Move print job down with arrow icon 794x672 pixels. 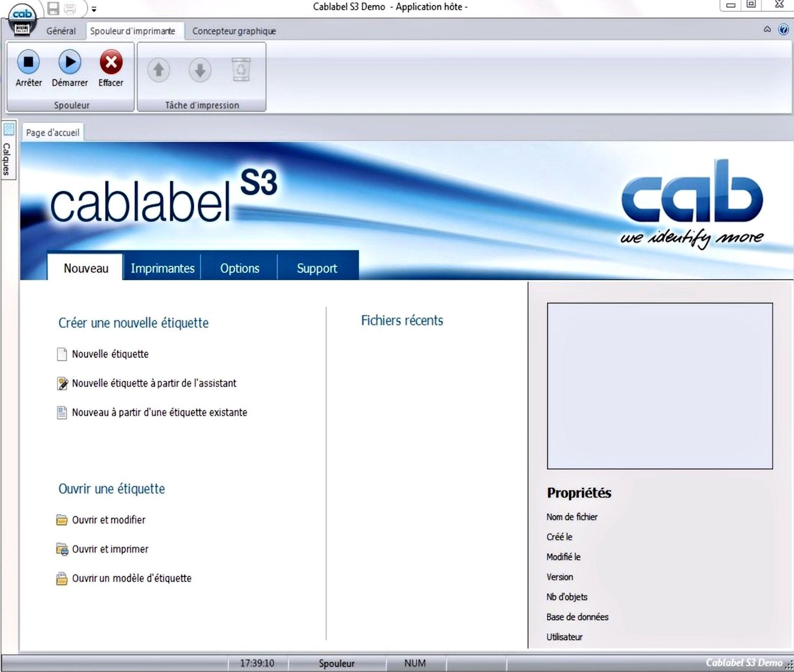point(200,70)
